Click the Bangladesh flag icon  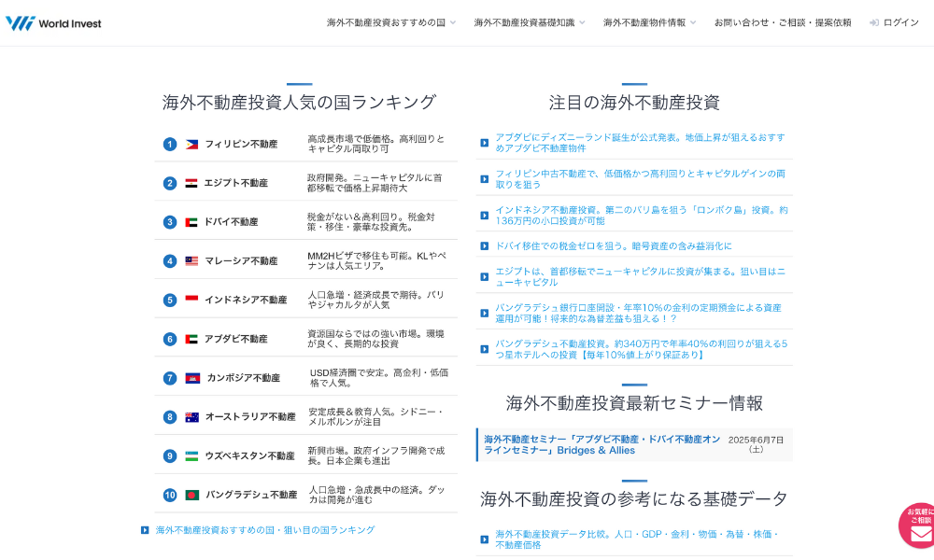[x=192, y=495]
